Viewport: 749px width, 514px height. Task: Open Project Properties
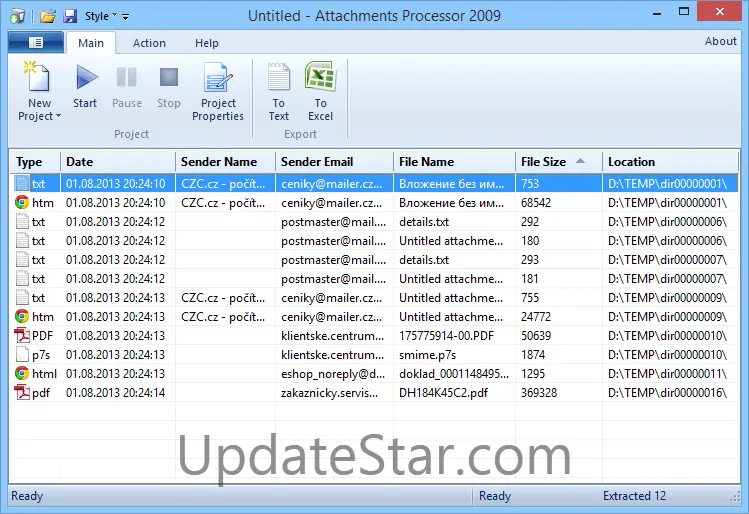(218, 92)
